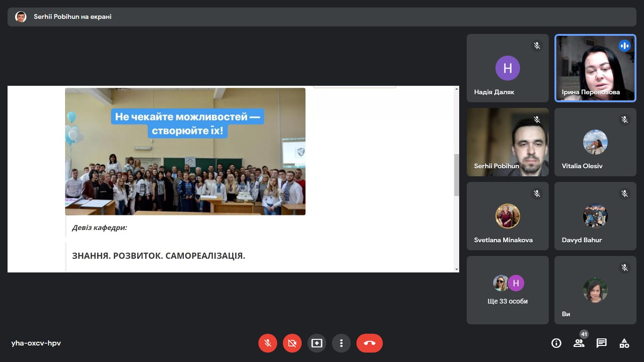Click the meeting code yha-oxcv-hpv
This screenshot has width=644, height=362.
tap(36, 343)
